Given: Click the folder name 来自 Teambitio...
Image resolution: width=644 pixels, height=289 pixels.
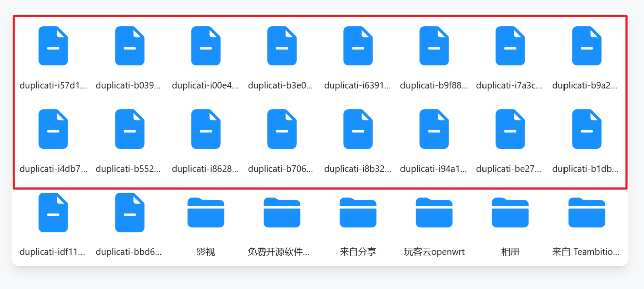Looking at the screenshot, I should pyautogui.click(x=587, y=252).
